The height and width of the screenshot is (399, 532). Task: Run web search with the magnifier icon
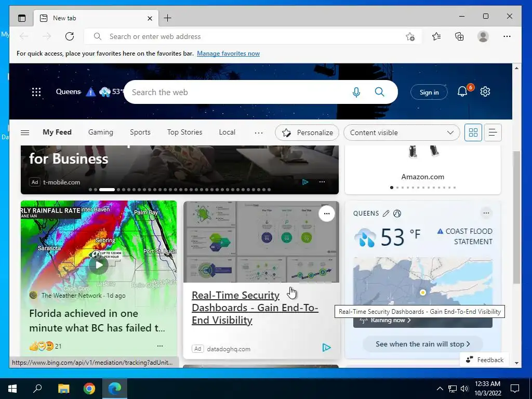click(x=380, y=92)
